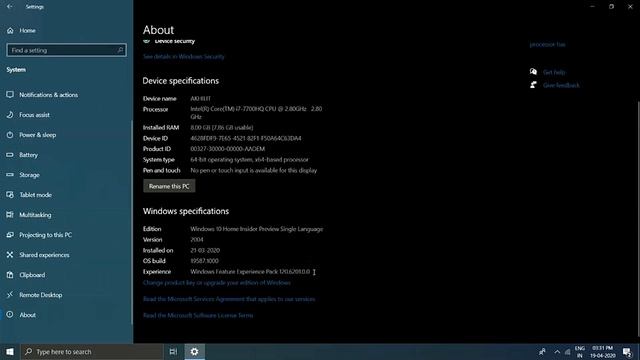640x360 pixels.
Task: Read the Microsoft Software License Terms link
Action: pos(198,316)
